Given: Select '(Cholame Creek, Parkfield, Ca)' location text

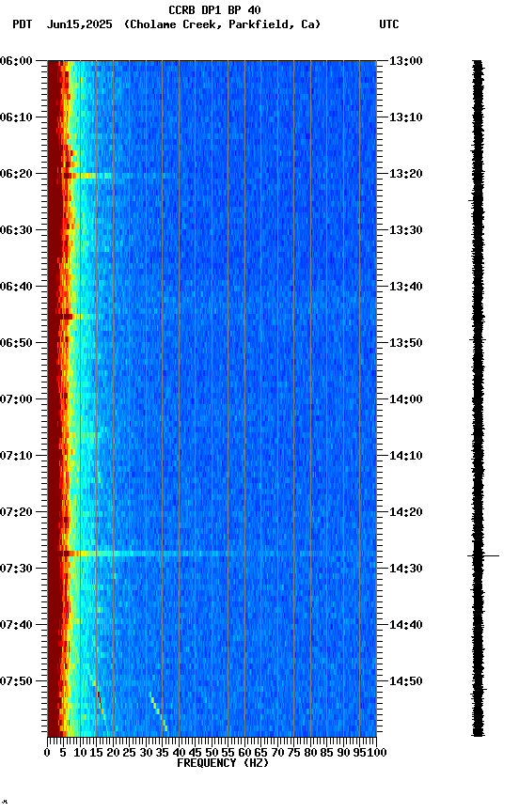Looking at the screenshot, I should pyautogui.click(x=222, y=24).
